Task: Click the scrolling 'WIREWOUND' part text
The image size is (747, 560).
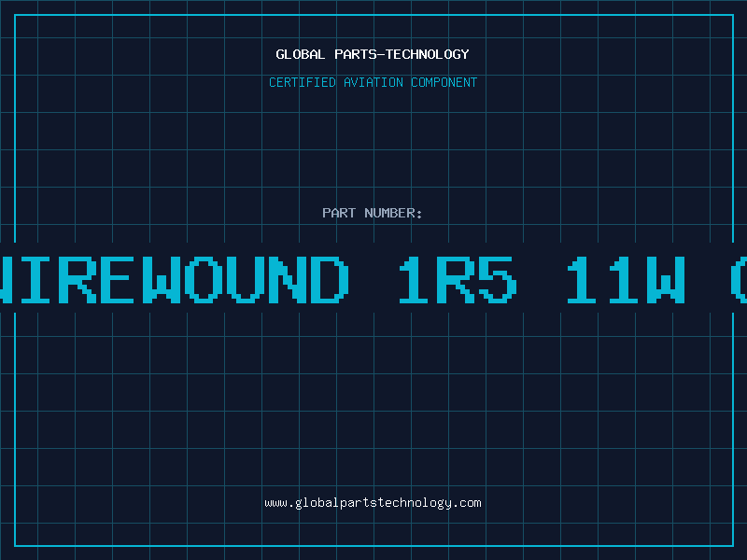Action: (x=175, y=279)
